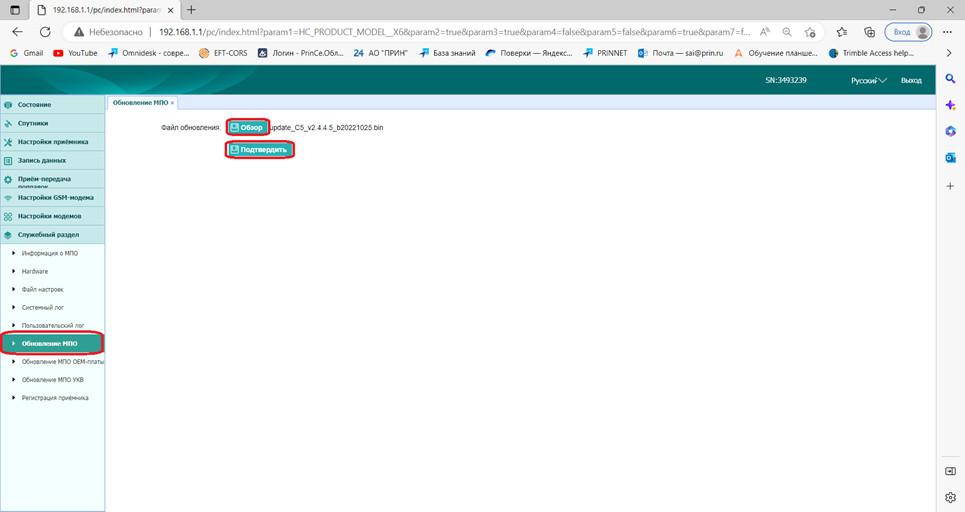Viewport: 965px width, 512px height.
Task: Open the Почта — sai@prin.ru bookmark
Action: coord(680,54)
